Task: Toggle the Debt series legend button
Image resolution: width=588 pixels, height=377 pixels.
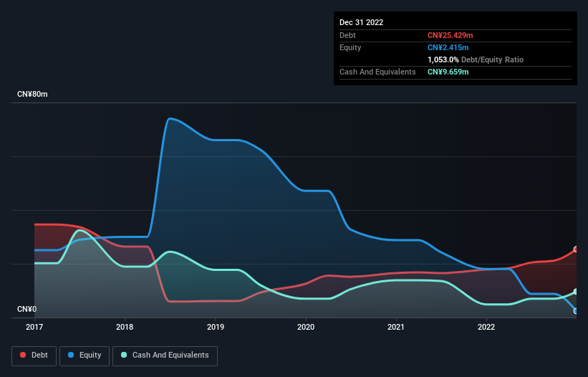Action: 34,355
